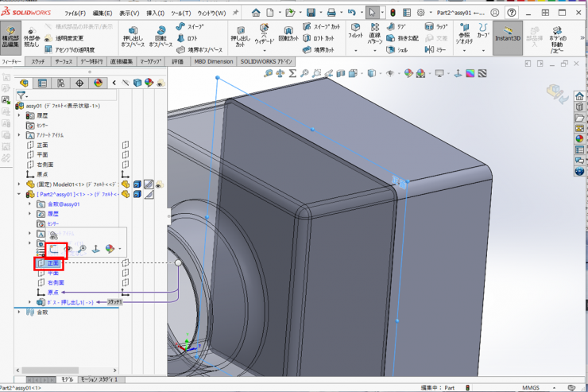Select the 正面 plane in Part2 tree
Screen dimensions: 588x392
click(x=52, y=262)
